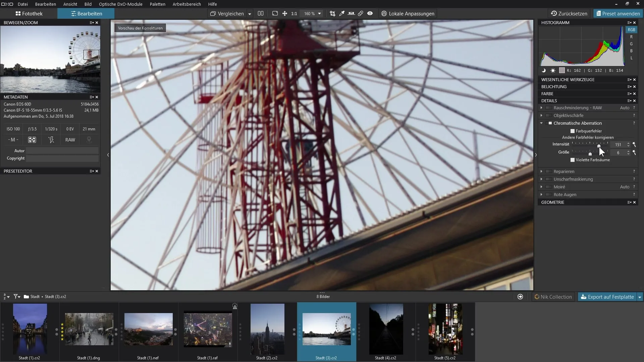Pick the white balance eyedropper tool
This screenshot has height=362, width=644.
click(x=342, y=13)
